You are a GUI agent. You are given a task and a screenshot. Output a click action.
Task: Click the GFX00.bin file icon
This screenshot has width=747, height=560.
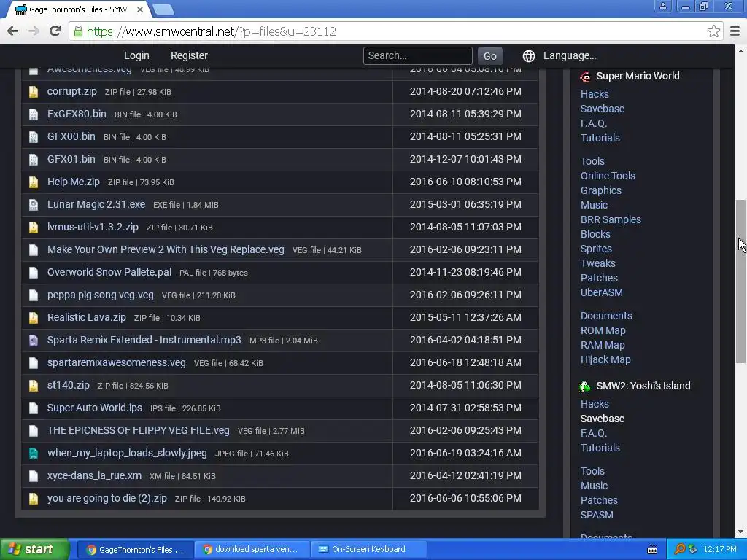[x=34, y=137]
